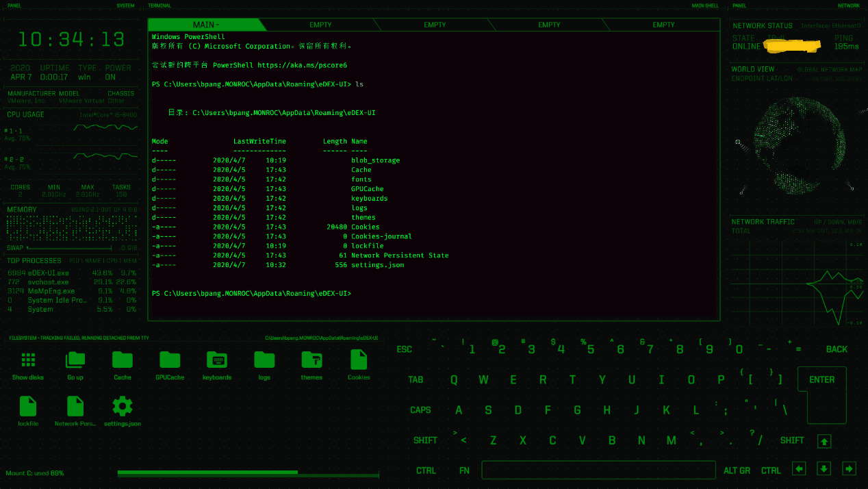
Task: Click the BACK key
Action: [x=837, y=349]
